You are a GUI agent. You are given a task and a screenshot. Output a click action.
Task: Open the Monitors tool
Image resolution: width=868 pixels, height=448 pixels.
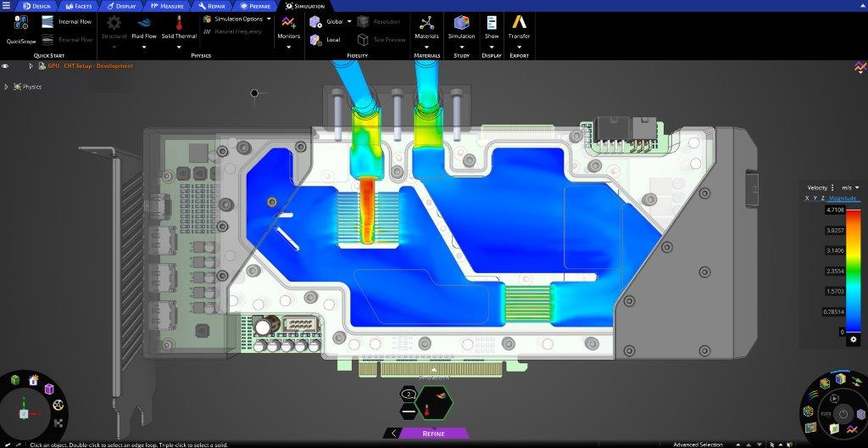point(288,28)
